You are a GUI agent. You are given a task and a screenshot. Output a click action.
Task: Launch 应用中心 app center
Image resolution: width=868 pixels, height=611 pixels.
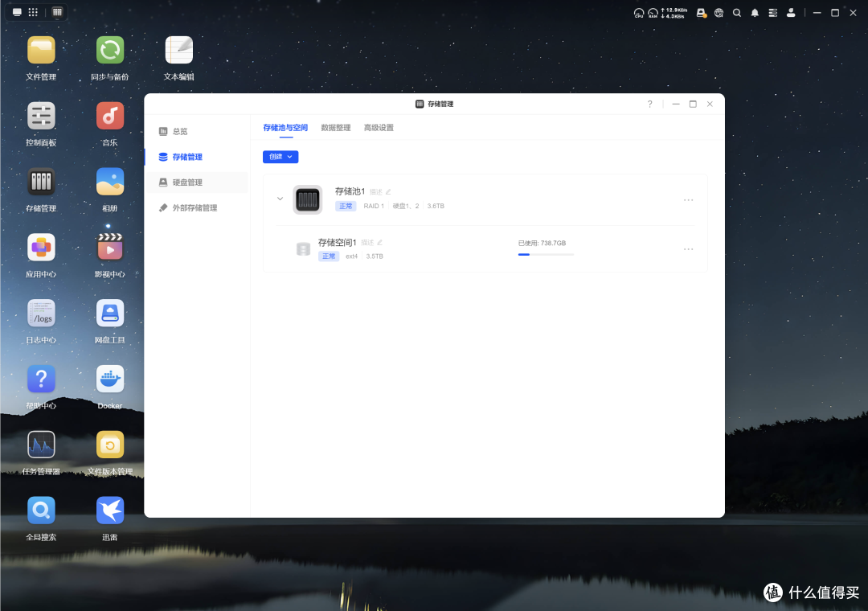(41, 248)
